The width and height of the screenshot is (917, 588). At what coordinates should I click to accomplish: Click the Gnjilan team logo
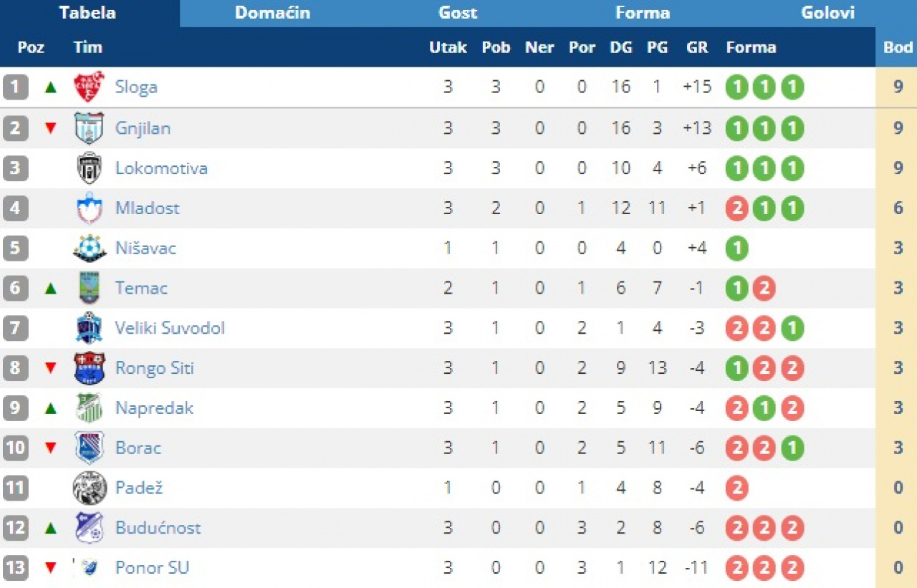point(90,128)
